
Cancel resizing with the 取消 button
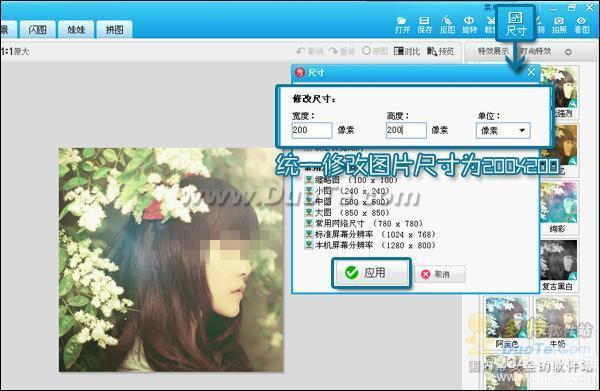[x=440, y=274]
